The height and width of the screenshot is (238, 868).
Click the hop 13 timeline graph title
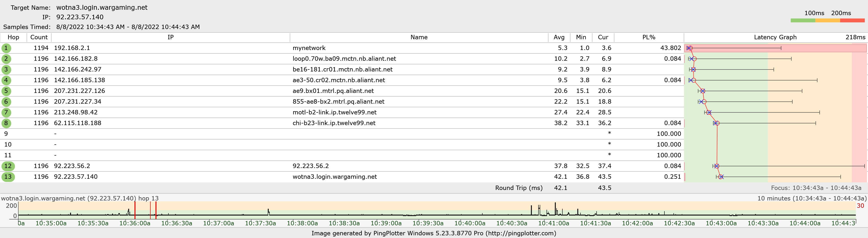click(x=80, y=198)
